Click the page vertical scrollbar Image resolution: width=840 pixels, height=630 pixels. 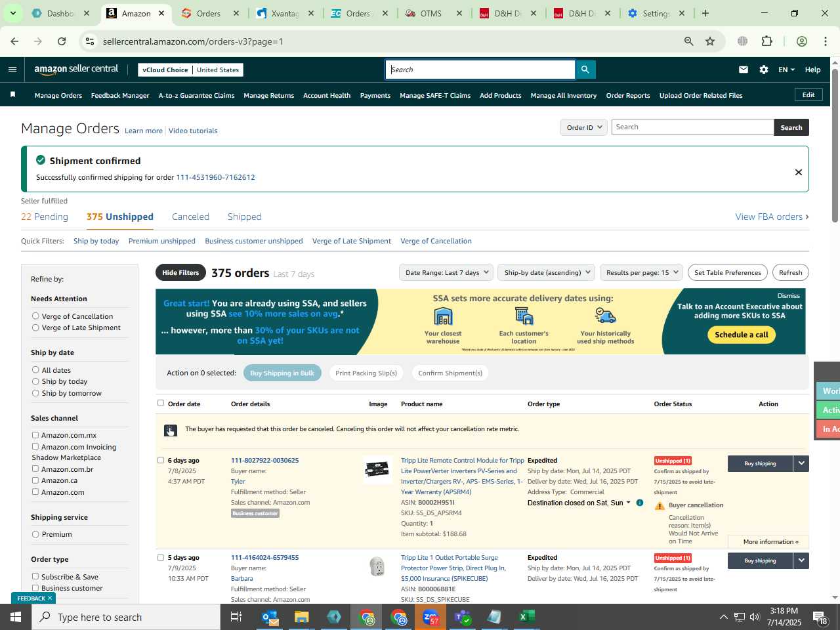coord(835,144)
